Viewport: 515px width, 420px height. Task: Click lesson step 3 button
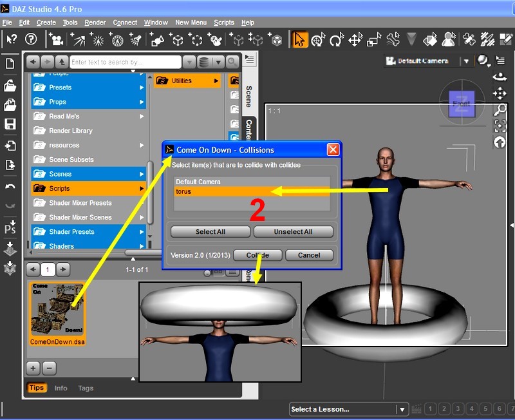tap(458, 409)
